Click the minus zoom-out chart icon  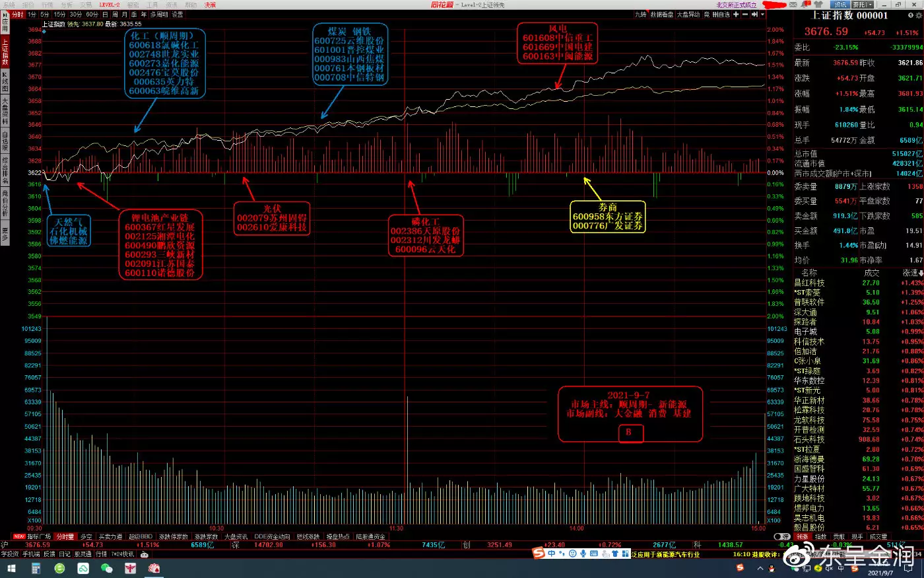pyautogui.click(x=744, y=15)
